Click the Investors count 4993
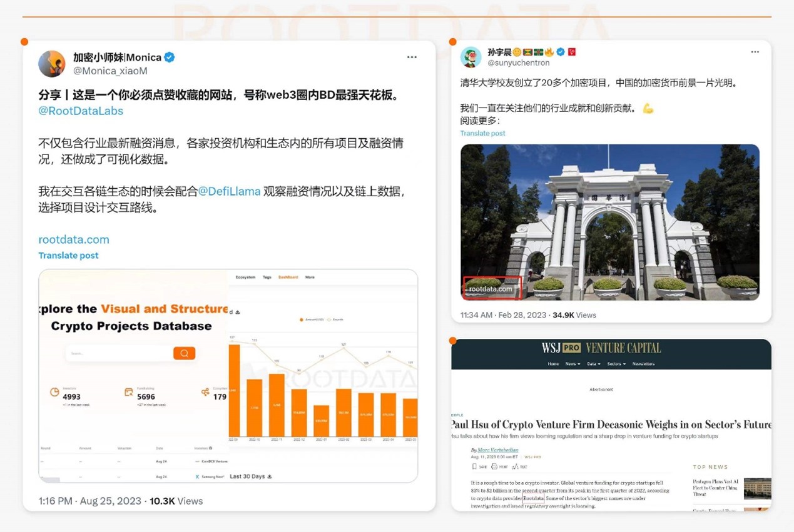 (71, 396)
